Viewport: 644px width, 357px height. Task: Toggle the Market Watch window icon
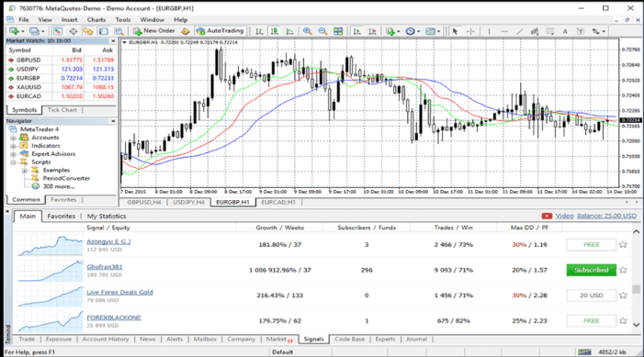pyautogui.click(x=58, y=31)
